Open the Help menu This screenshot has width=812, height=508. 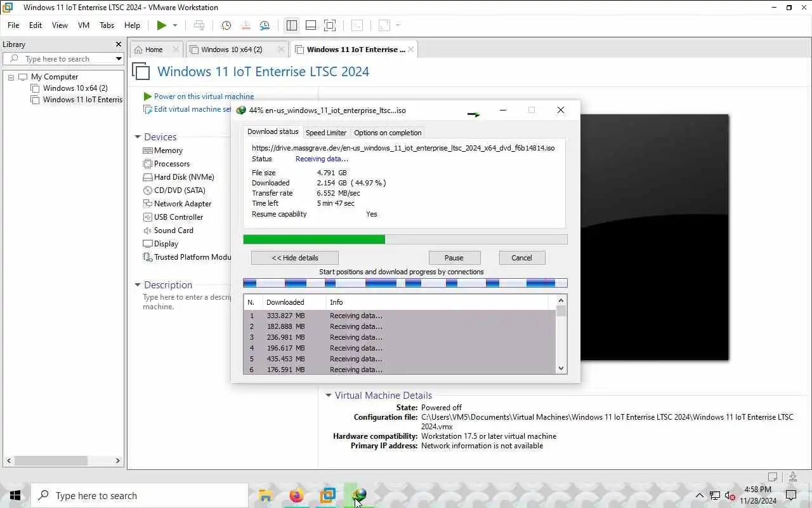[x=132, y=25]
